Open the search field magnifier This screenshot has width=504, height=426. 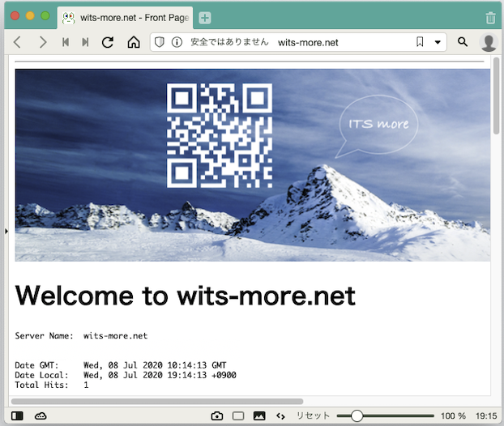(463, 42)
